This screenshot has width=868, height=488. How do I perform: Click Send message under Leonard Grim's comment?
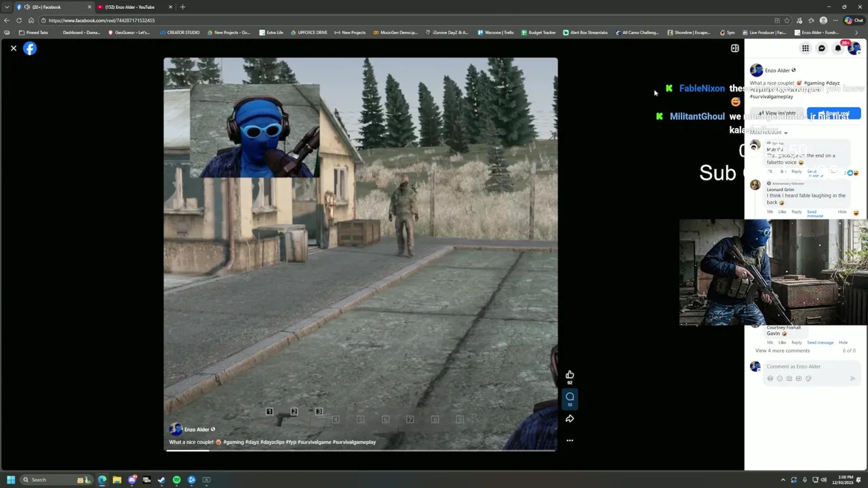(815, 213)
